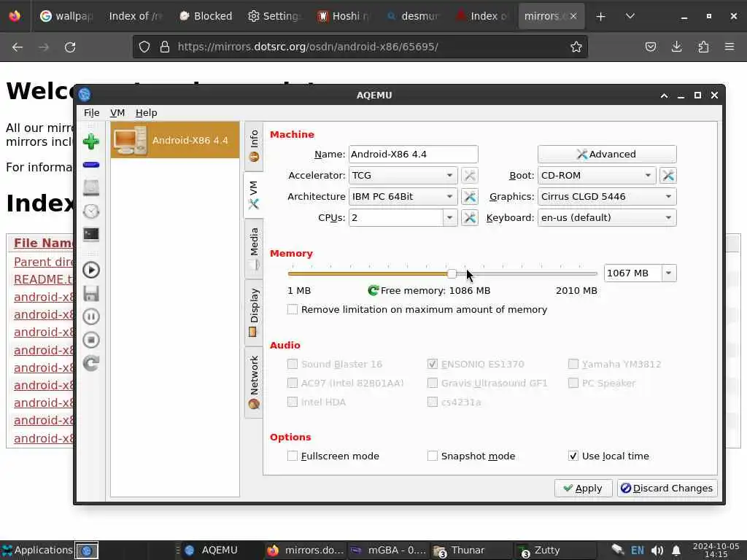Click the blue minus delete VM icon
This screenshot has height=560, width=747.
91,165
